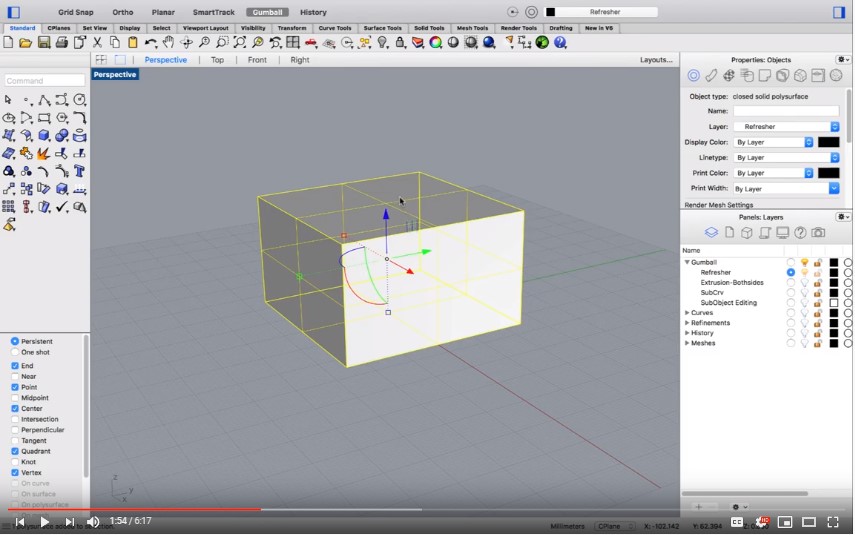Select the One shot osnap radio button
Viewport: 855px width, 535px height.
(x=15, y=352)
